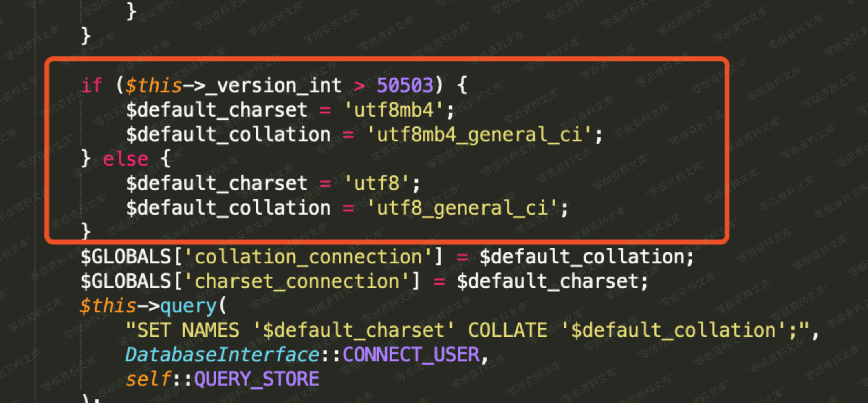868x403 pixels.
Task: Click the 'charset_connection' array key
Action: pyautogui.click(x=297, y=281)
